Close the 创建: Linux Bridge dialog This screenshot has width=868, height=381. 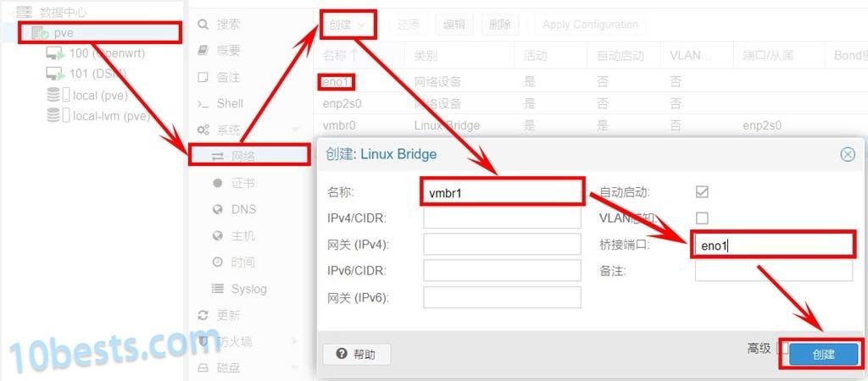pos(848,155)
